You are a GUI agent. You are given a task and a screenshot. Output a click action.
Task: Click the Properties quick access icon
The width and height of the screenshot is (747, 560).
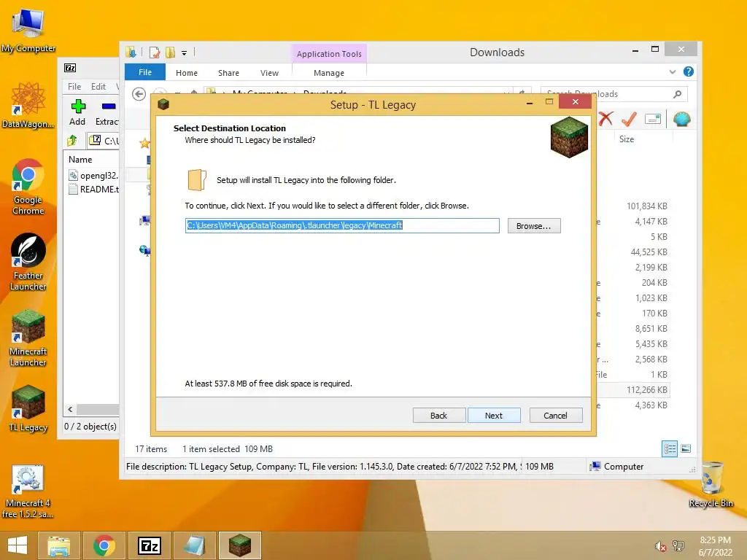pyautogui.click(x=155, y=52)
